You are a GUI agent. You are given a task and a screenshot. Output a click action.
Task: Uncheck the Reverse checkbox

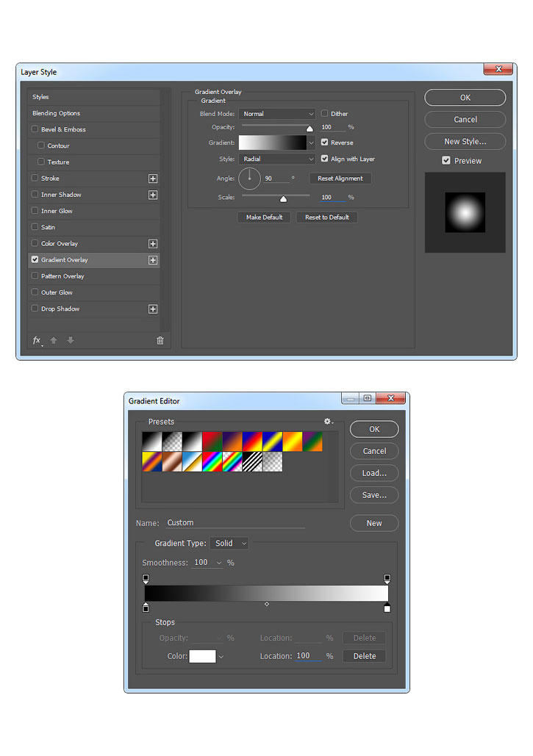[325, 143]
